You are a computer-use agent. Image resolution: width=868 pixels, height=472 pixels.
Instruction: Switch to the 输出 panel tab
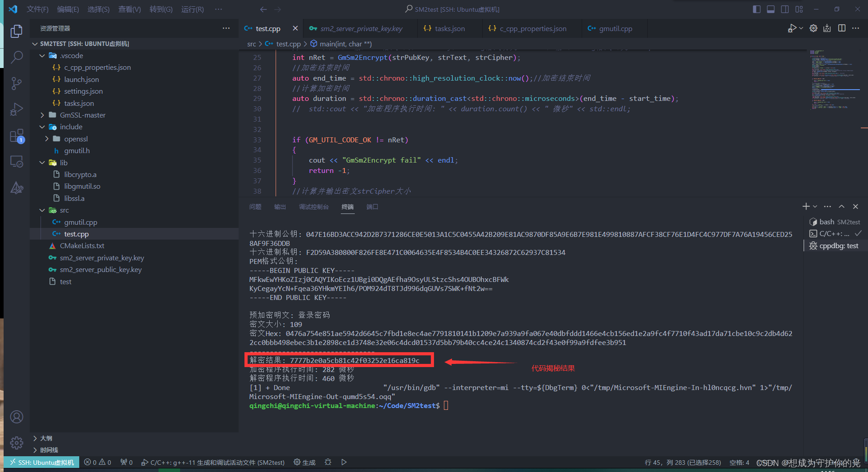280,207
